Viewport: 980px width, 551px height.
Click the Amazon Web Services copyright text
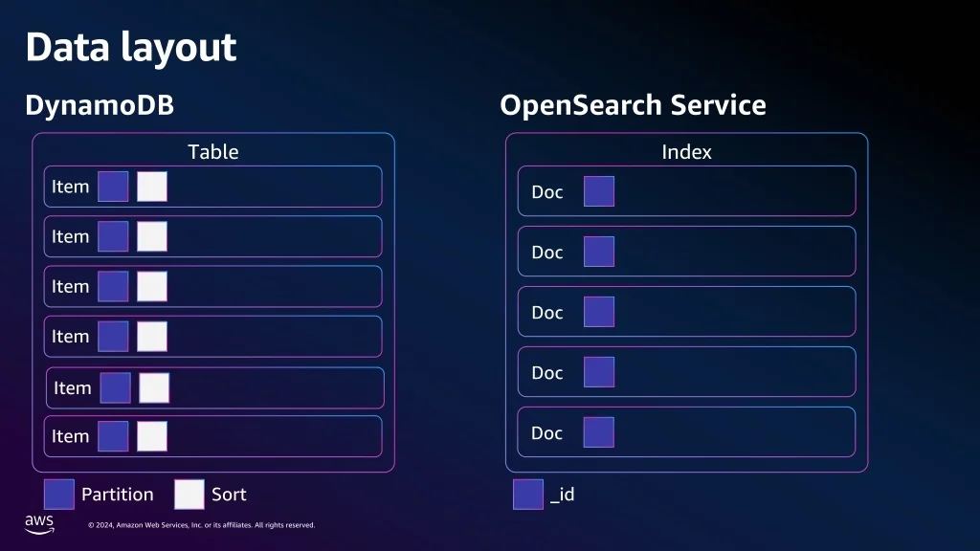coord(201,525)
